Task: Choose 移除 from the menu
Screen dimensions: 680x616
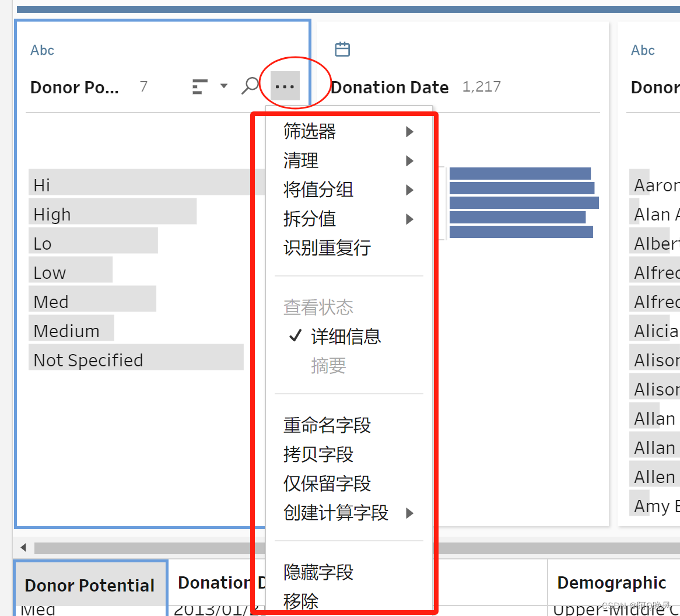Action: pos(300,601)
